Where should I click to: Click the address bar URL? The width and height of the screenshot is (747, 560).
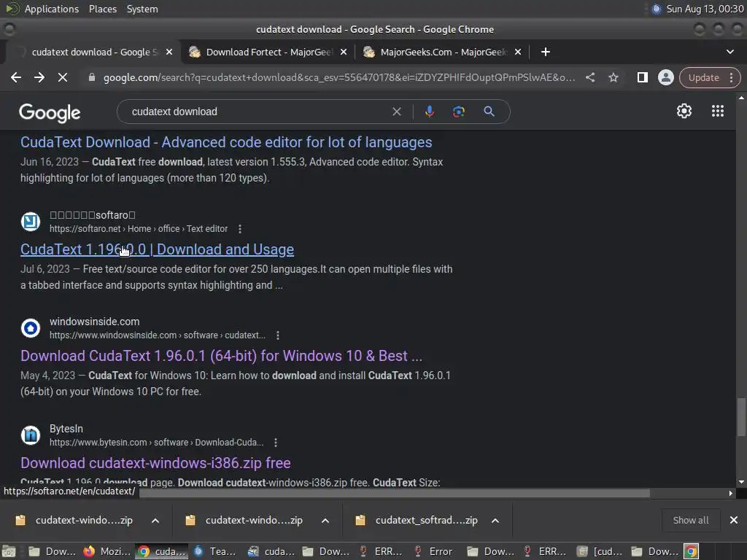[339, 77]
